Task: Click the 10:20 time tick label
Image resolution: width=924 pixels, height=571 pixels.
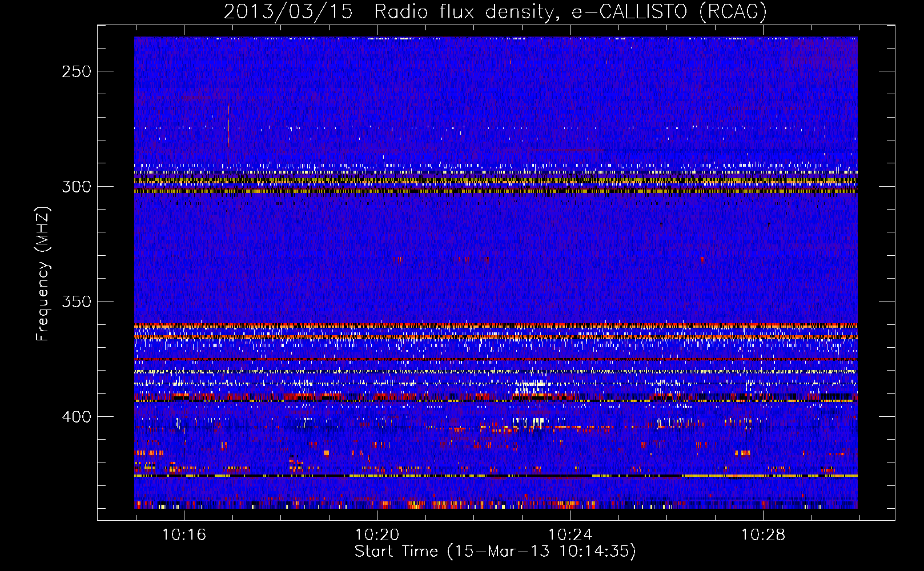Action: (377, 534)
